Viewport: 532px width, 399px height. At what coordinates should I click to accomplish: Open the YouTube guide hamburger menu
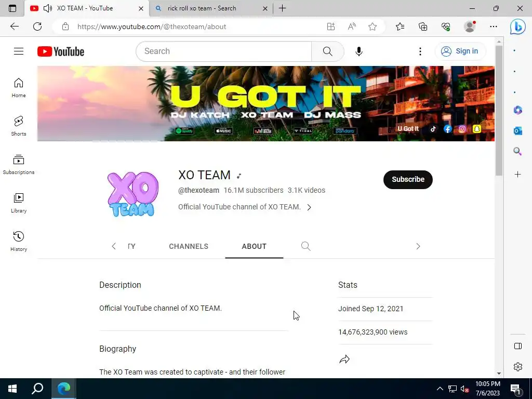click(x=19, y=51)
